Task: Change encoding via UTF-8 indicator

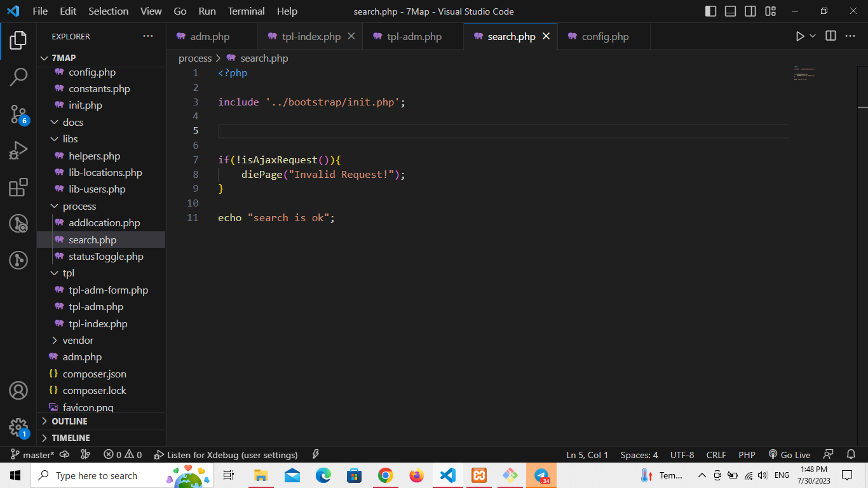Action: coord(682,455)
